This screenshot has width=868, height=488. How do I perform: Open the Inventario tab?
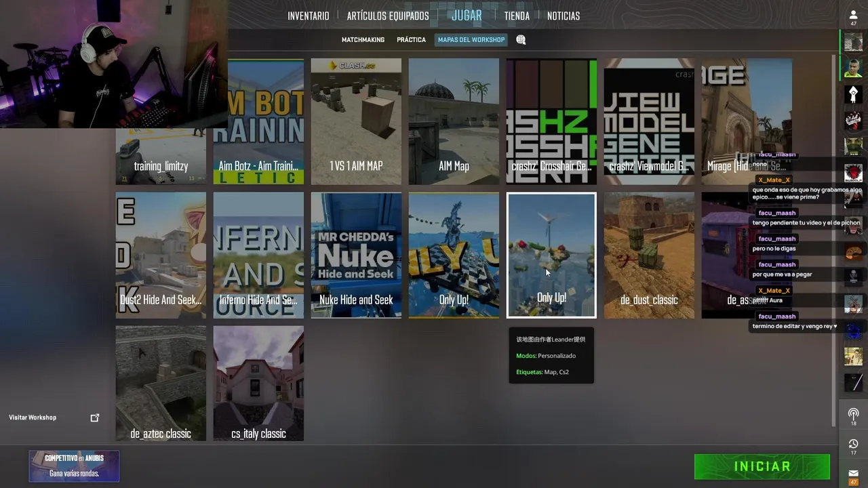[309, 16]
